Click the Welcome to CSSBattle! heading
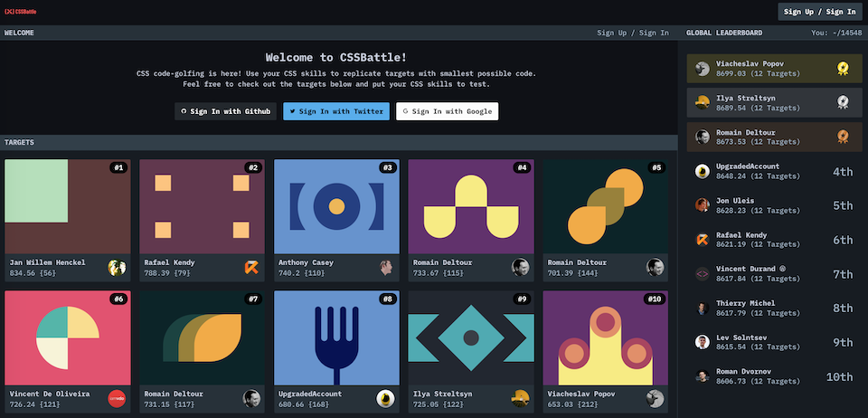The image size is (868, 418). tap(336, 57)
